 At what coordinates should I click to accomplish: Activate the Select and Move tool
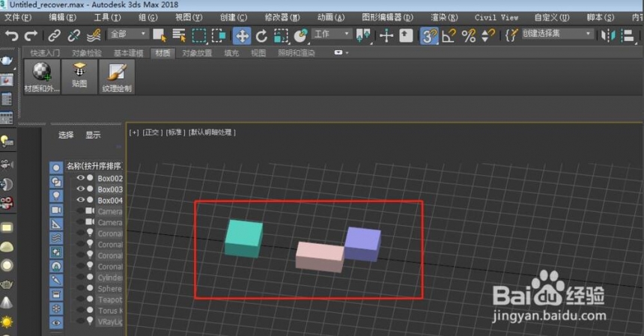click(x=242, y=36)
